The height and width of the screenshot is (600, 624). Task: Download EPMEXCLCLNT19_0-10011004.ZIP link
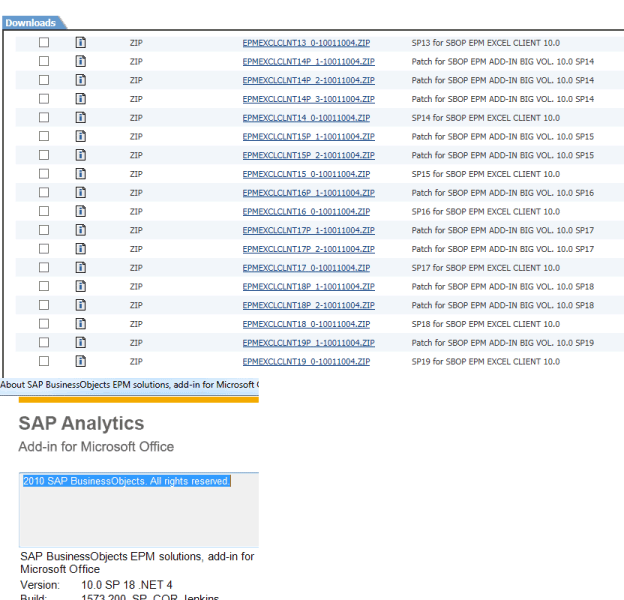pyautogui.click(x=306, y=361)
